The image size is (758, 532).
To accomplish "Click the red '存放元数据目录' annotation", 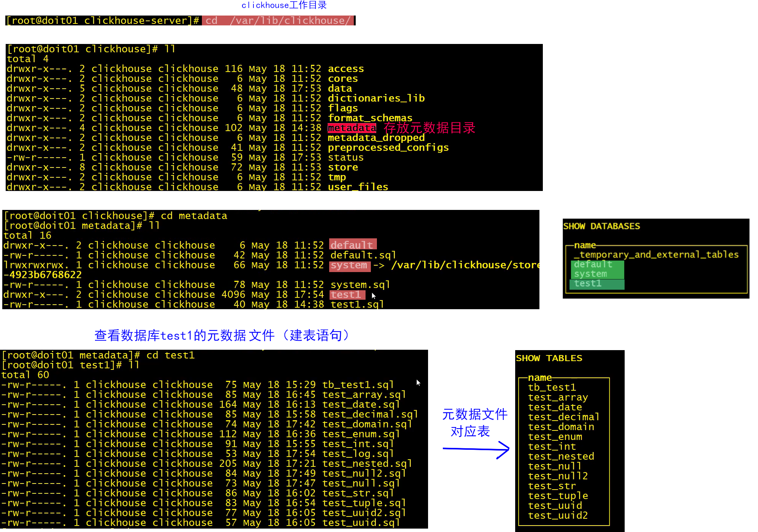I will (429, 128).
